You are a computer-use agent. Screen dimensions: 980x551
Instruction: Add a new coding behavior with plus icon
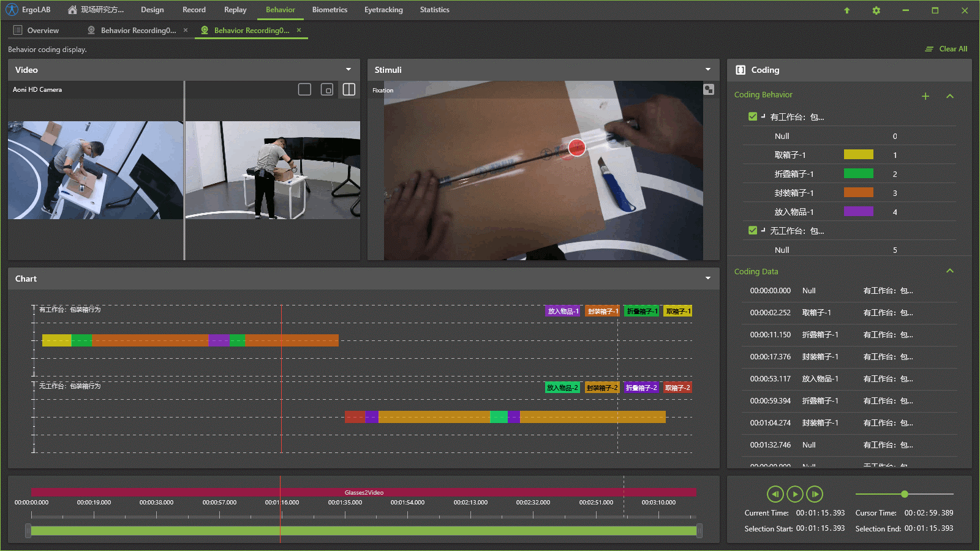pos(925,96)
